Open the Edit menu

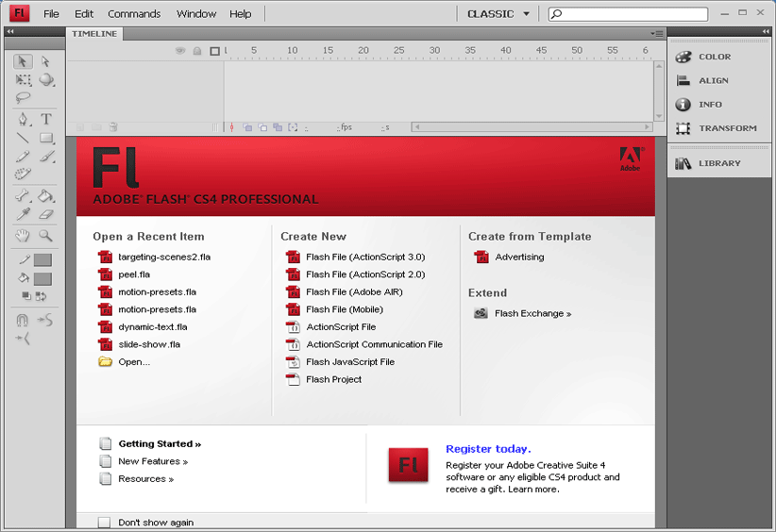[84, 14]
